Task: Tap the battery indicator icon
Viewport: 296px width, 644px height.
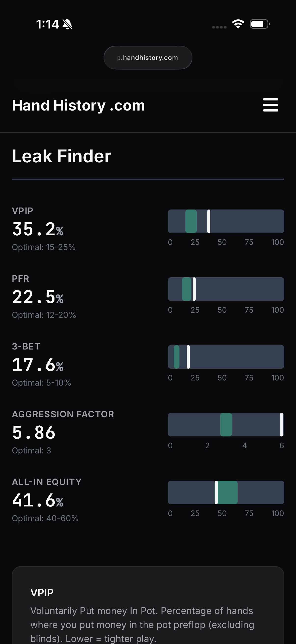Action: point(259,24)
